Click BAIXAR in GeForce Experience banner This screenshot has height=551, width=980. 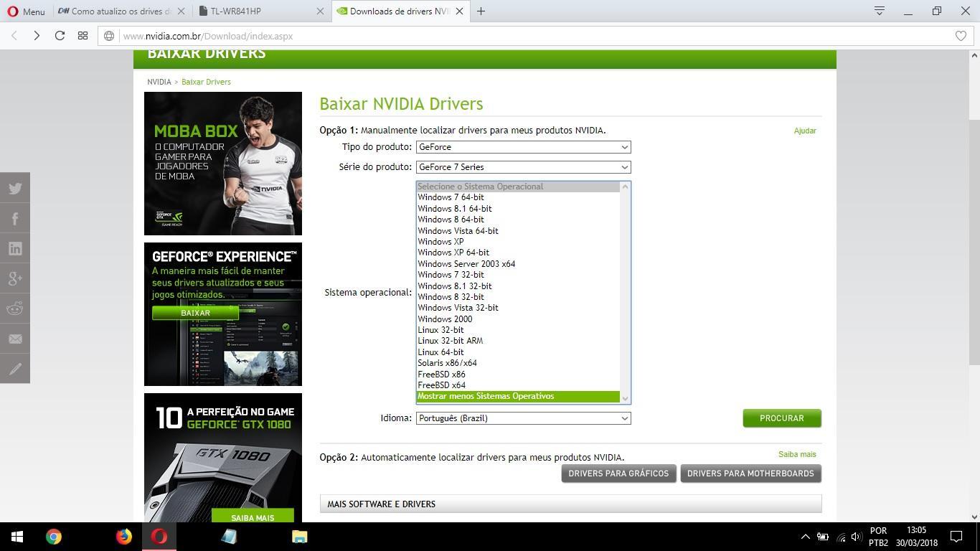coord(195,313)
